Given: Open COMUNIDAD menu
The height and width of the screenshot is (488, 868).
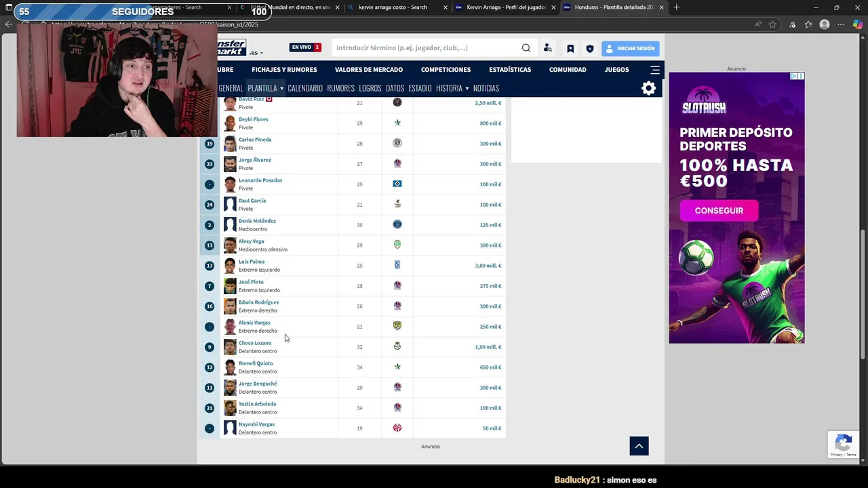Looking at the screenshot, I should pos(568,70).
